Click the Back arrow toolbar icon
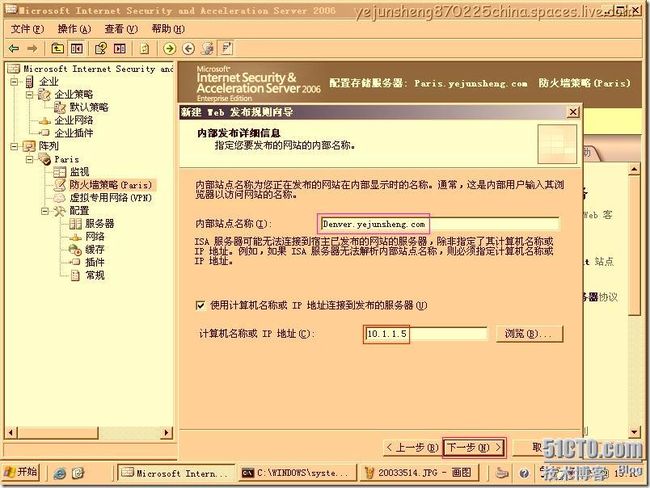650x488 pixels. click(x=14, y=49)
